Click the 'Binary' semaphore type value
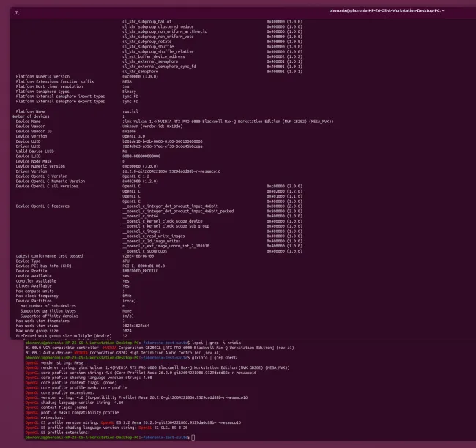 [x=129, y=92]
